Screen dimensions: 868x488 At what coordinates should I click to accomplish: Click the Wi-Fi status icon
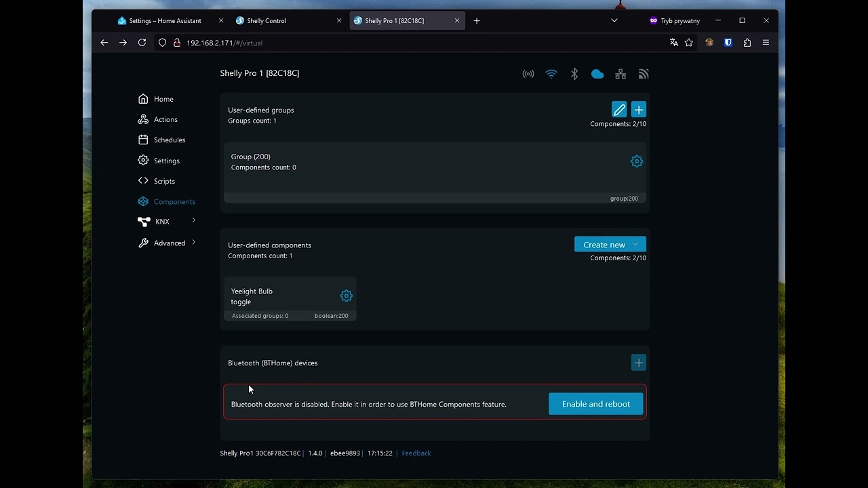(x=551, y=74)
